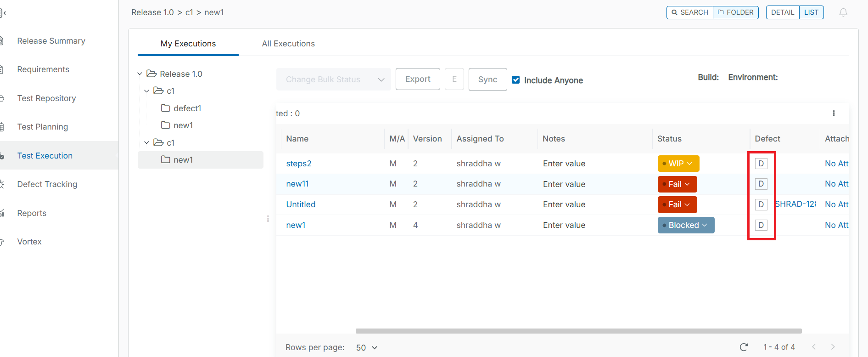Open the Untitled test case link

301,204
